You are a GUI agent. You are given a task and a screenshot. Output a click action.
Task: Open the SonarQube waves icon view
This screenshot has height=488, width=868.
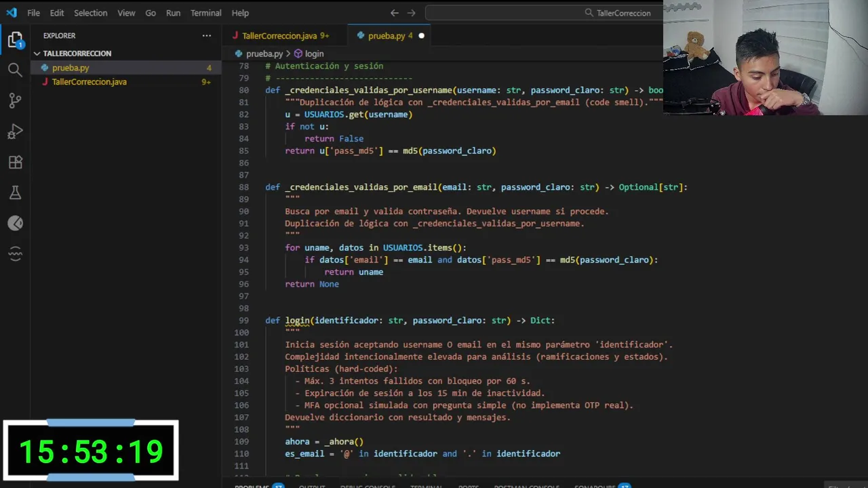click(15, 255)
